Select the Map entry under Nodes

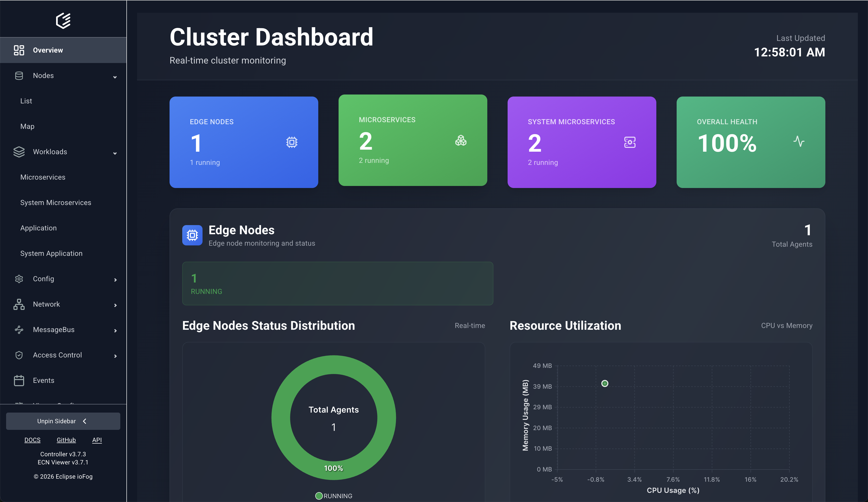[x=27, y=126]
